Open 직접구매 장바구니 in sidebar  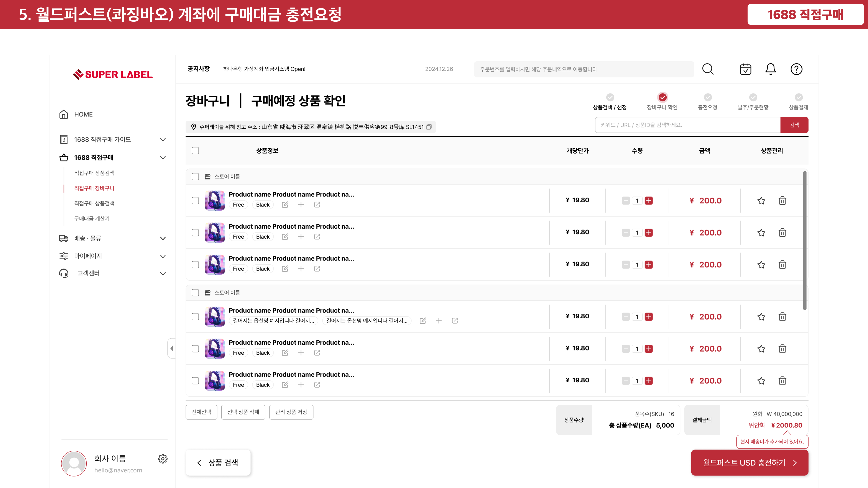pos(94,188)
